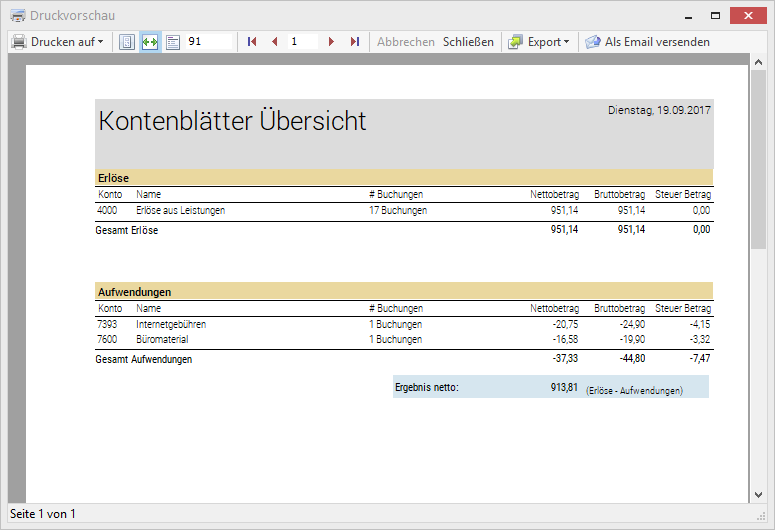Viewport: 775px width, 530px height.
Task: Select 'Als Email versenden' option
Action: [x=657, y=42]
